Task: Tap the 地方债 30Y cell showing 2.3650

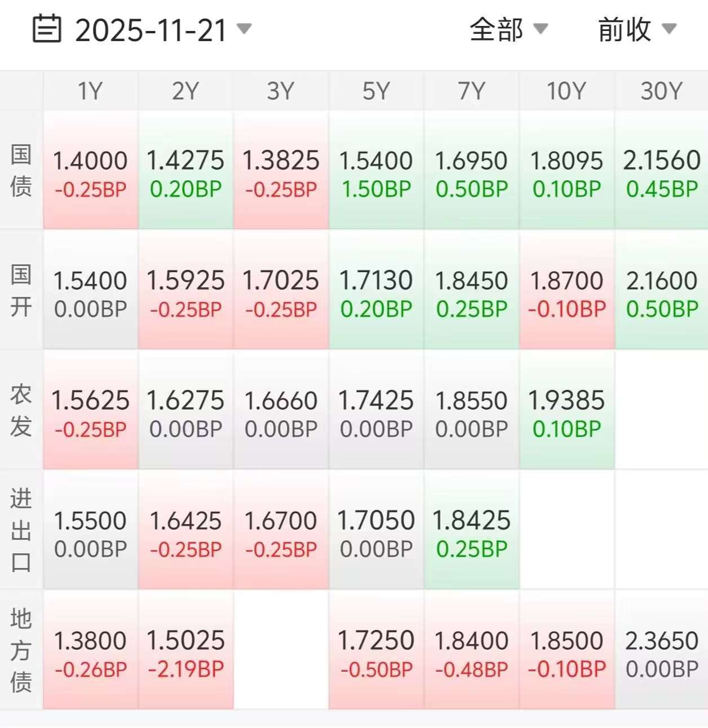Action: [x=661, y=650]
